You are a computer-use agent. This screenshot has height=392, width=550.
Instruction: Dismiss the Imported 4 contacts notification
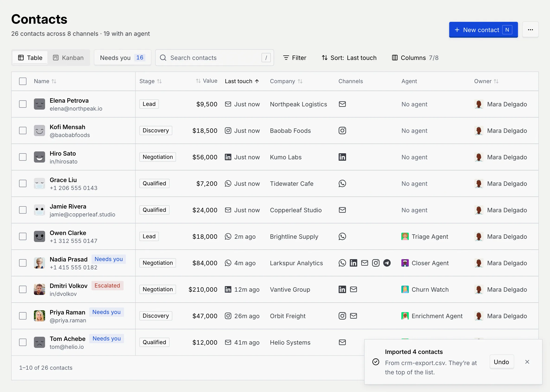527,362
